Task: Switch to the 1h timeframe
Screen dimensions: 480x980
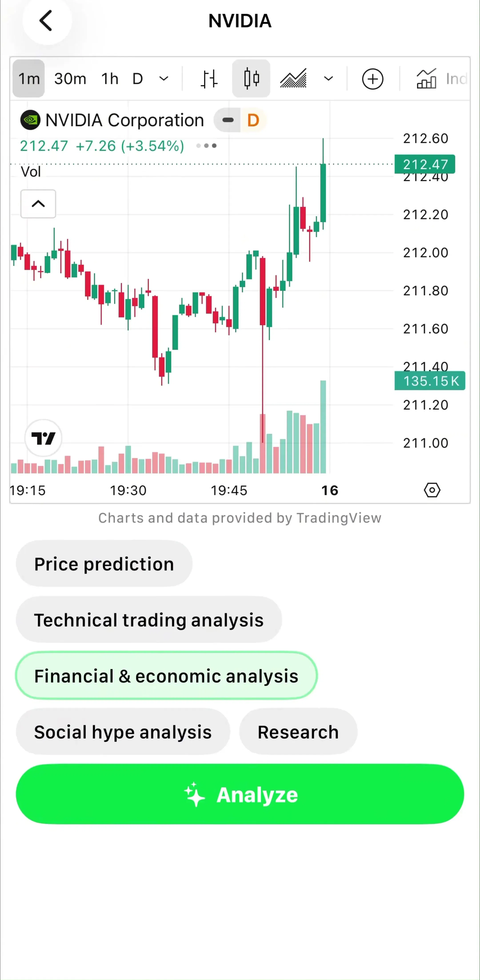Action: click(x=110, y=79)
